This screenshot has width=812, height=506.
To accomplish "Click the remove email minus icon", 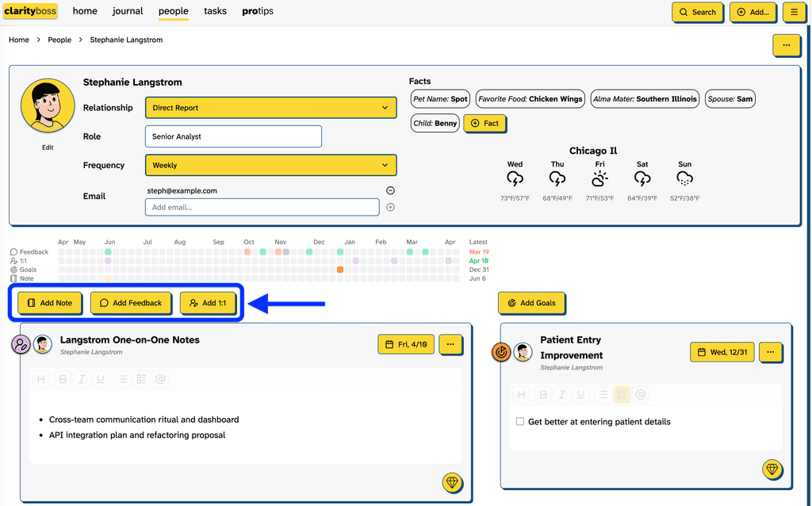I will point(390,190).
